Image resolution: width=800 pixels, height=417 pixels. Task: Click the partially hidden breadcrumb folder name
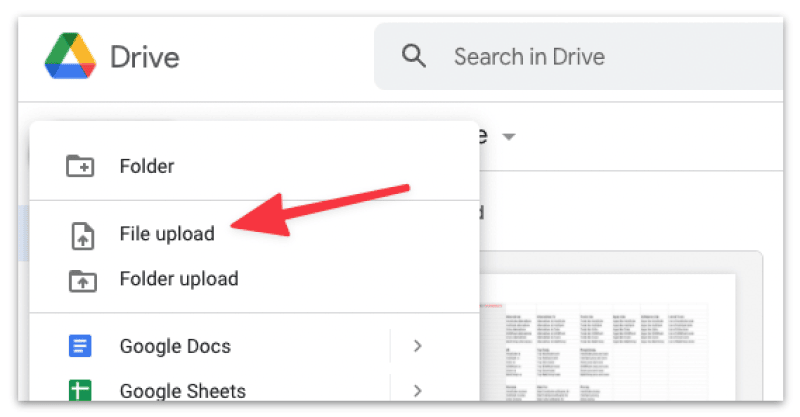(483, 136)
